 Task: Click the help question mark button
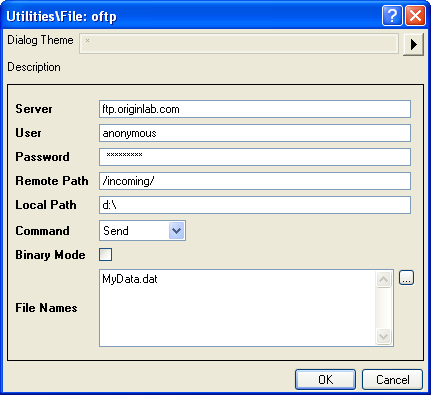[392, 15]
